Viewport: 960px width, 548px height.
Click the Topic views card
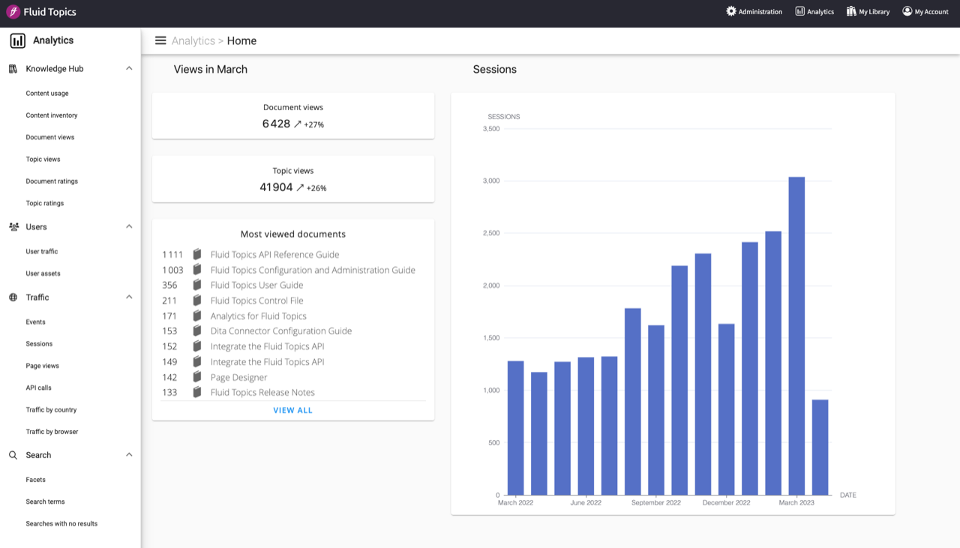tap(293, 179)
